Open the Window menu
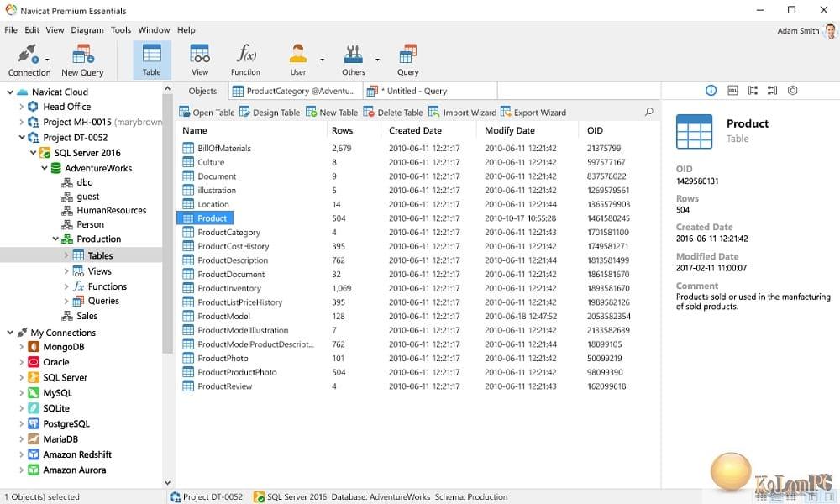840x504 pixels. (x=154, y=30)
